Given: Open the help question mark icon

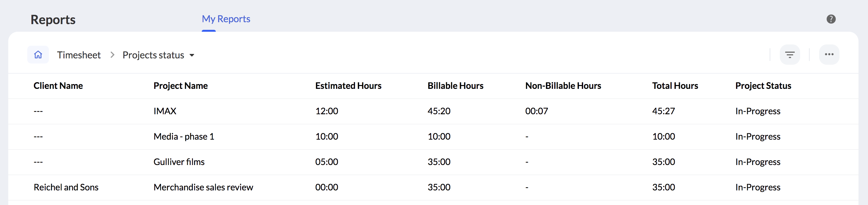Looking at the screenshot, I should click(x=831, y=19).
